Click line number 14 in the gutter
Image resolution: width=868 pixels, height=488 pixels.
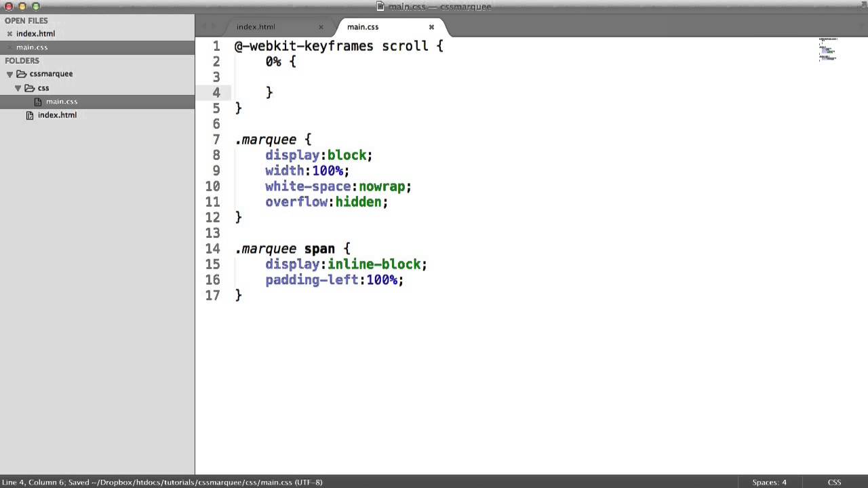(x=212, y=249)
